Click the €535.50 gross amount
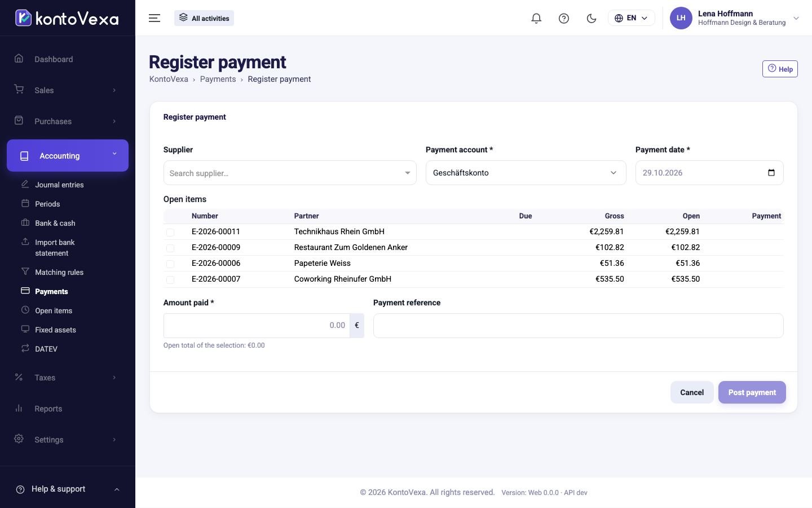This screenshot has width=812, height=508. pyautogui.click(x=610, y=279)
